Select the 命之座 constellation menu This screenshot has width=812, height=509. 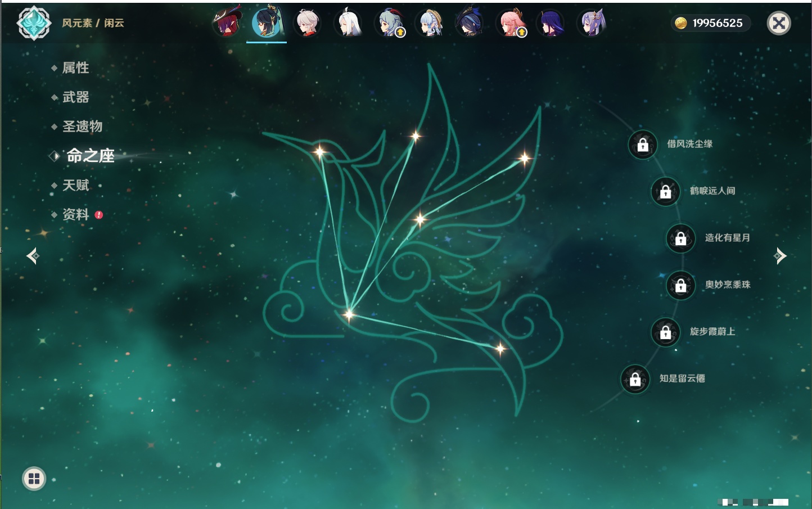click(90, 156)
